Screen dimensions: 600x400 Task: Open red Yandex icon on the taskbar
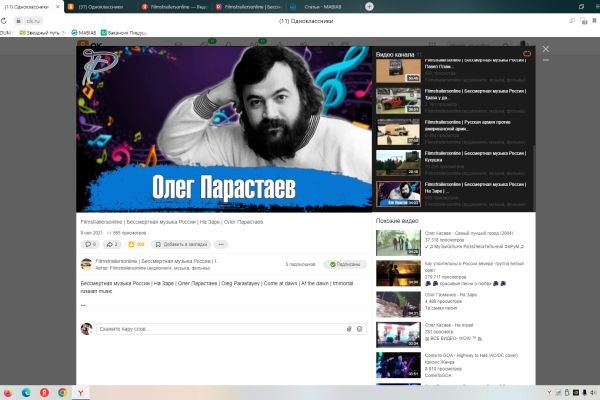pyautogui.click(x=44, y=393)
